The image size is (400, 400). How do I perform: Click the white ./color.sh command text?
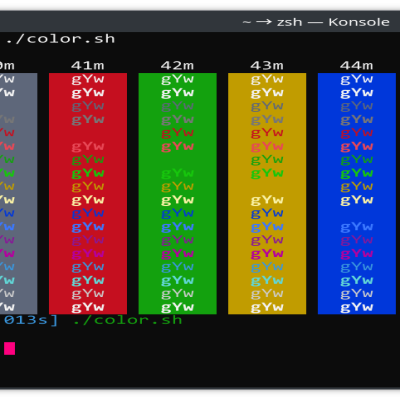[60, 39]
